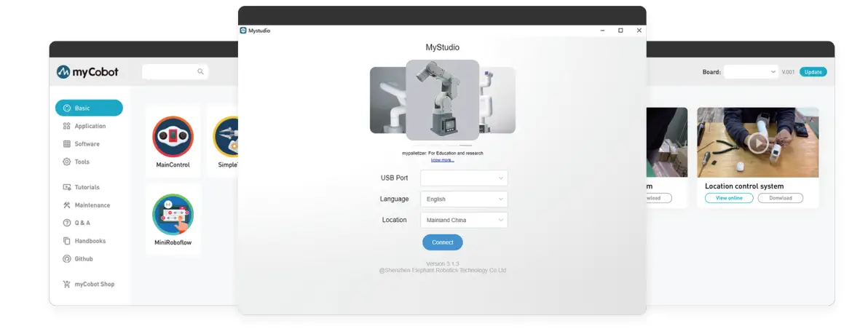Open the Language dropdown showing English
Viewport: 868px width, 329px height.
464,199
